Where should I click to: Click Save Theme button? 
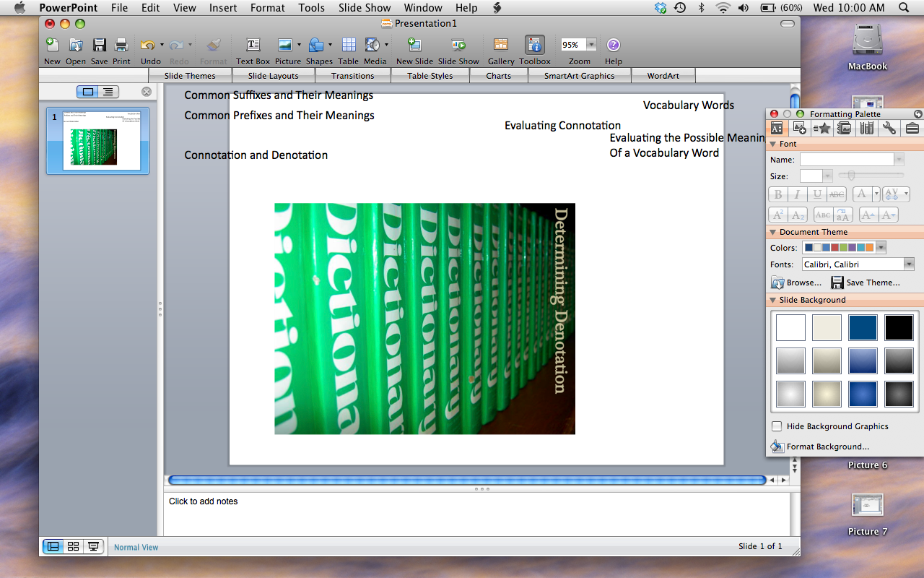[865, 282]
